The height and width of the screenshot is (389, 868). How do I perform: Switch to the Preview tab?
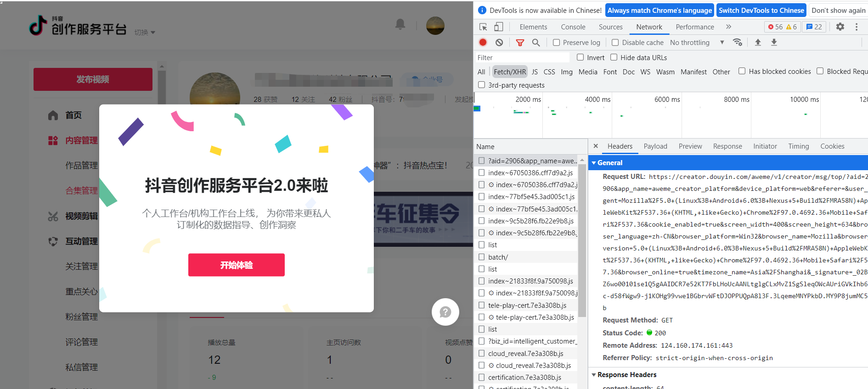(x=690, y=146)
